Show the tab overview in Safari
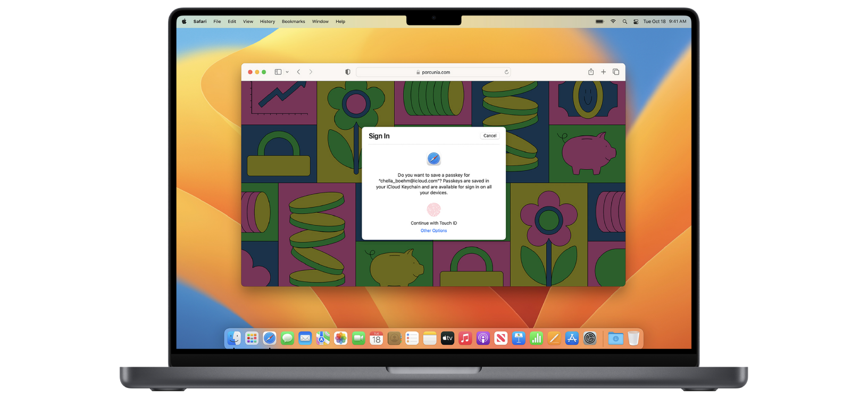This screenshot has width=868, height=399. pyautogui.click(x=616, y=72)
